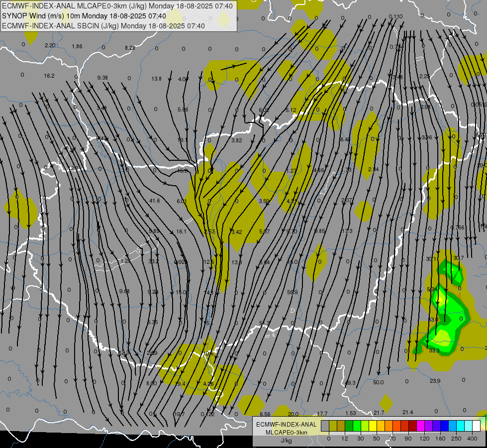Click the 9.68 value on the map

[124, 291]
